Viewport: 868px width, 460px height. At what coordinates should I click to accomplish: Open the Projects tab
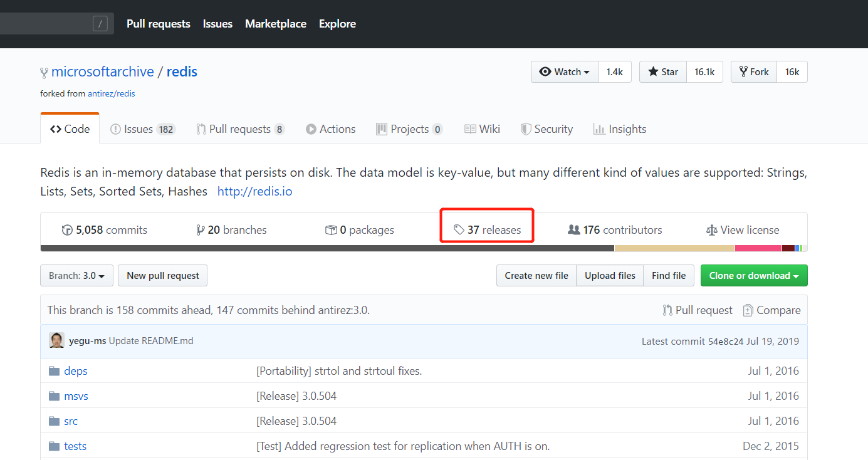pos(409,129)
